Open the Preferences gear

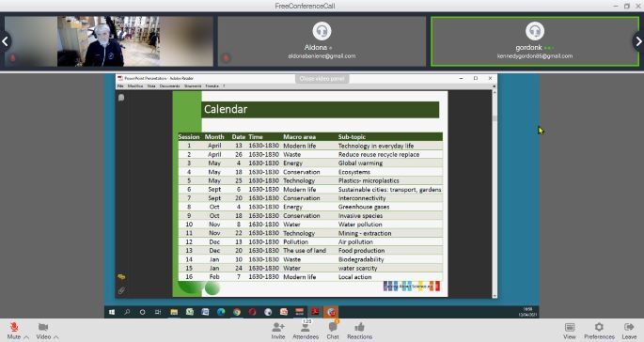point(599,331)
